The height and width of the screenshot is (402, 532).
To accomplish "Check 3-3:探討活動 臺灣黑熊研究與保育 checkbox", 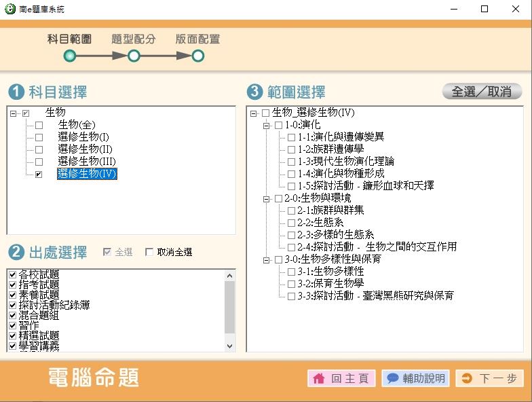I will click(291, 296).
